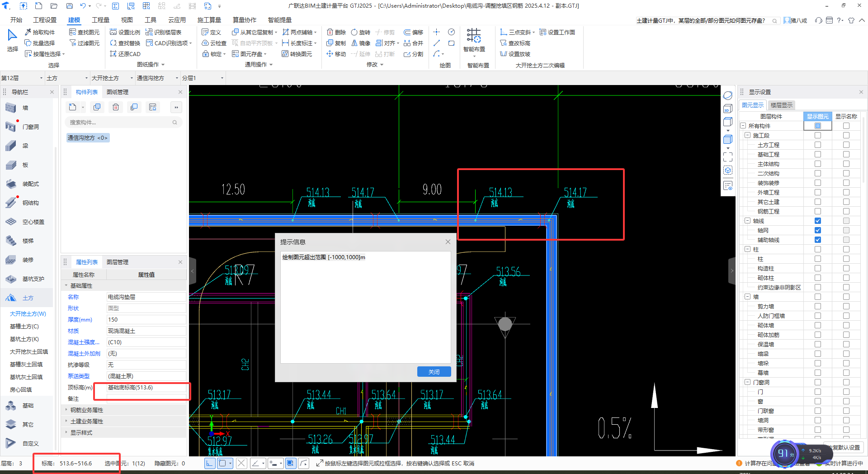Viewport: 868px width, 474px height.
Task: Switch to 图层管理 tab
Action: [x=118, y=262]
